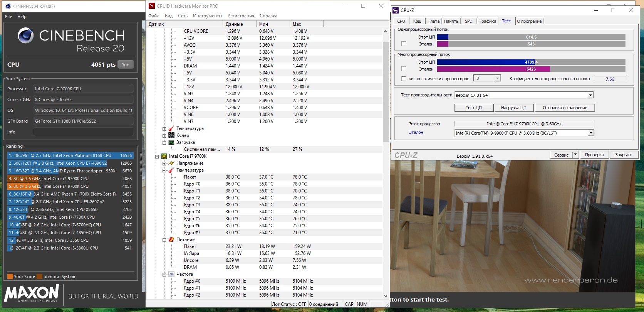Viewport: 644px width, 312px height.
Task: Click the 0 соединений status bar entry
Action: [x=325, y=304]
